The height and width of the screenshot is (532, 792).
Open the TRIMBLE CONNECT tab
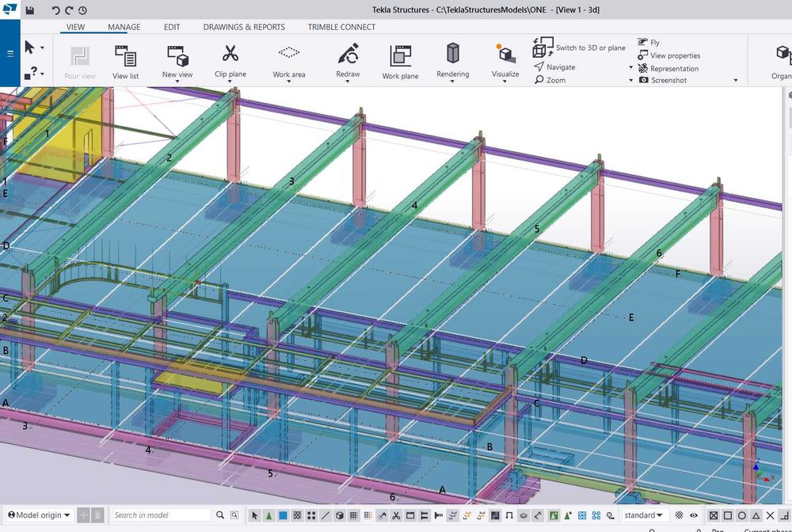pos(341,27)
